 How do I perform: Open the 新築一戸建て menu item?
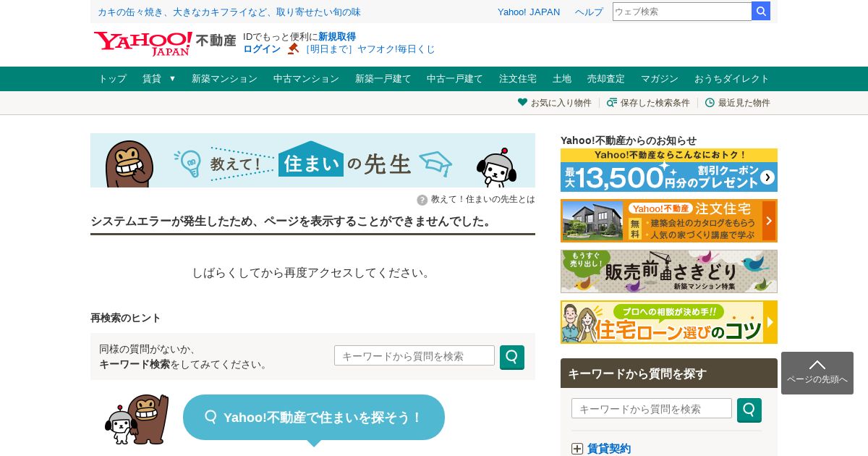[383, 79]
